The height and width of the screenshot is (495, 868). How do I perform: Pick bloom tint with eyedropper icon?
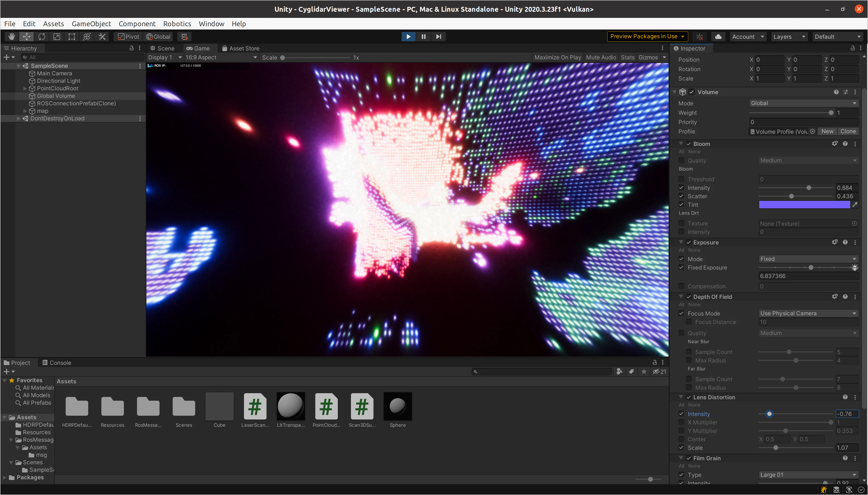tap(855, 205)
